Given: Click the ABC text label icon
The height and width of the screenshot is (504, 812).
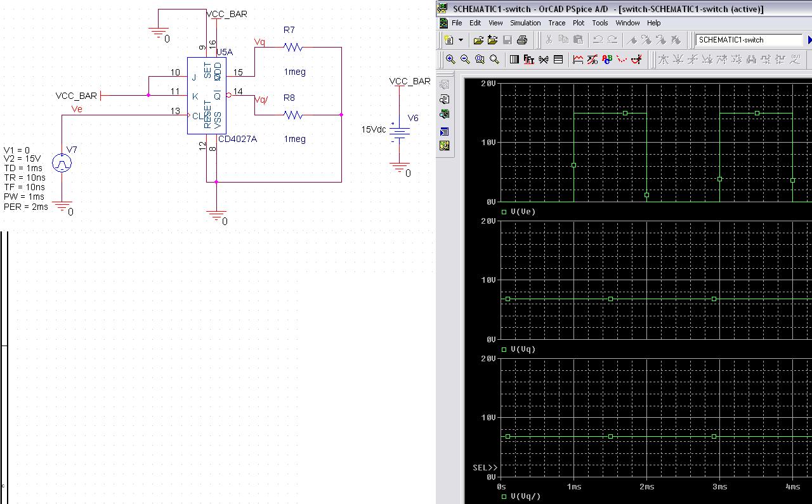Looking at the screenshot, I should (607, 60).
